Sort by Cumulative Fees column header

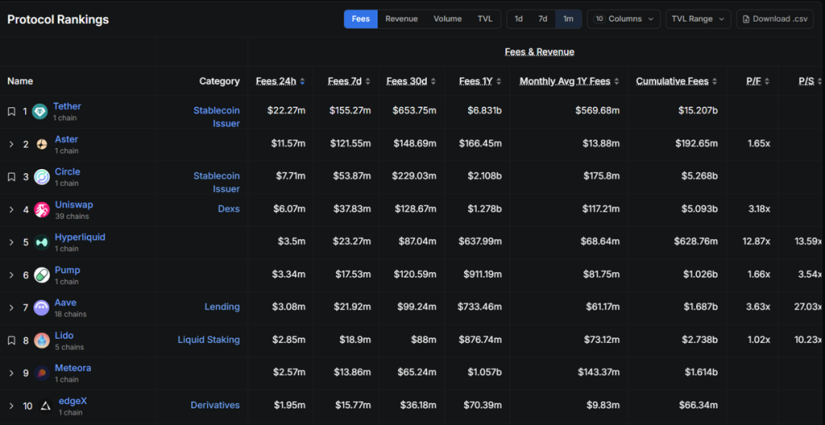click(x=672, y=82)
